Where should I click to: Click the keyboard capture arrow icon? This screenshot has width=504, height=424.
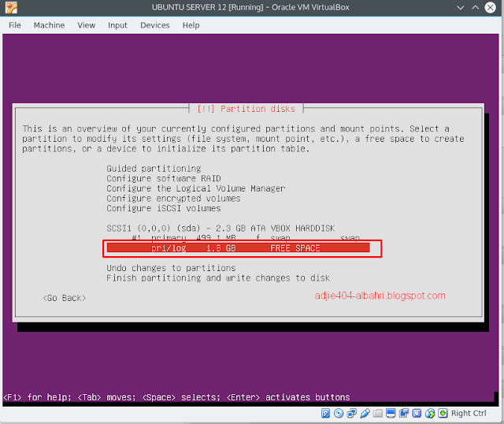tap(443, 413)
